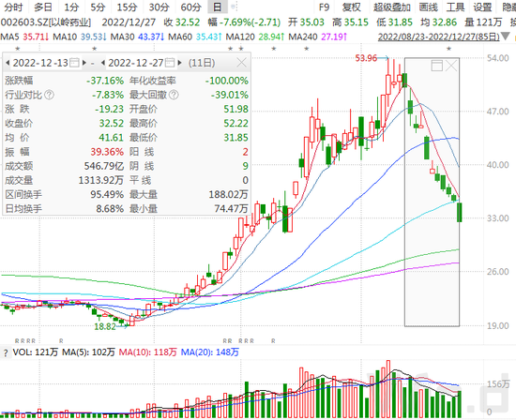Step end date 2022-12-27 forward
Viewport: 516px width, 420px height.
[180, 63]
